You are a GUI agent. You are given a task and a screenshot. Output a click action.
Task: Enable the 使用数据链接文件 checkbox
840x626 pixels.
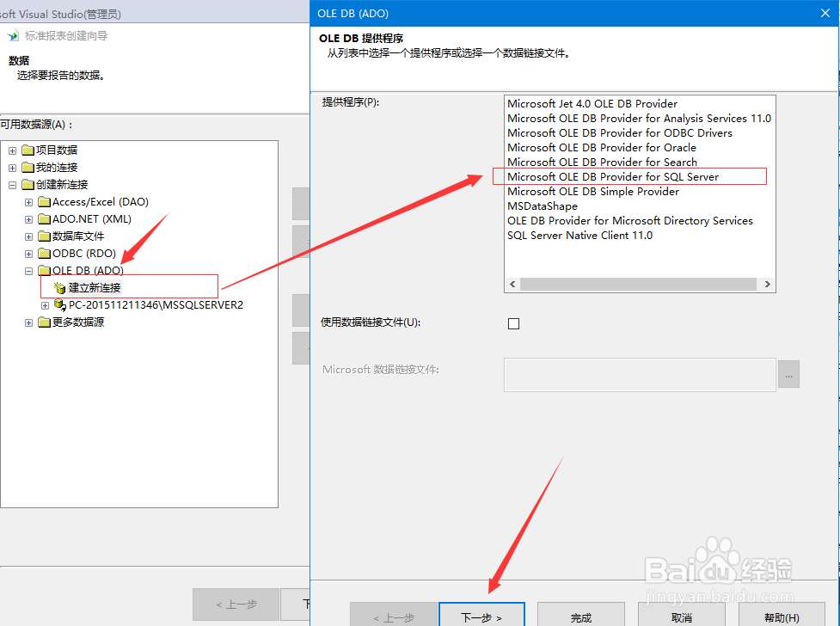513,323
